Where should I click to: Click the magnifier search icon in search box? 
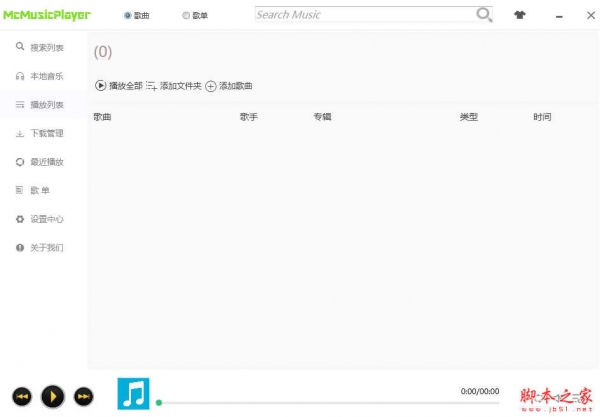click(484, 15)
